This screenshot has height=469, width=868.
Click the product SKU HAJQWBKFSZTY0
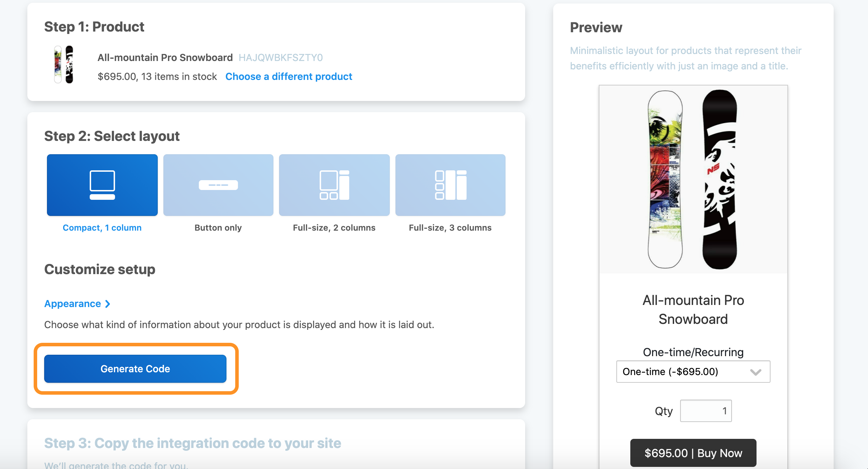coord(281,57)
